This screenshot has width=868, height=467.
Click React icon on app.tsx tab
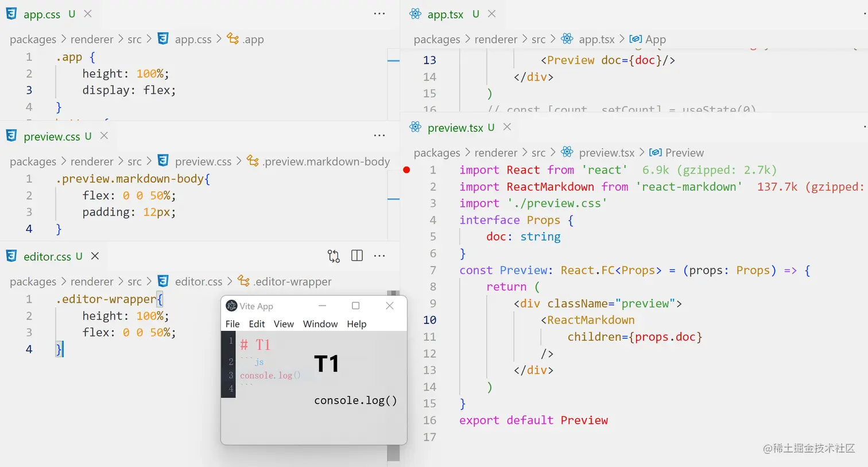(x=416, y=14)
